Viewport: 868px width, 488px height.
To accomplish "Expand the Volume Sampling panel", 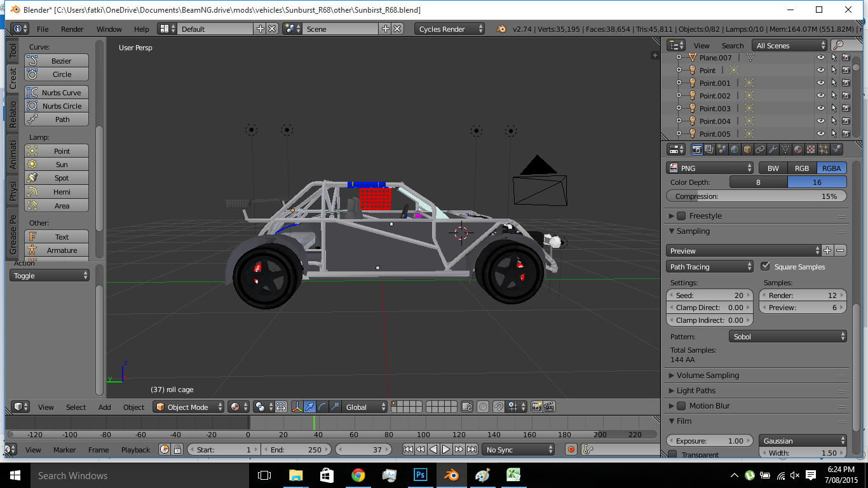I will point(707,376).
